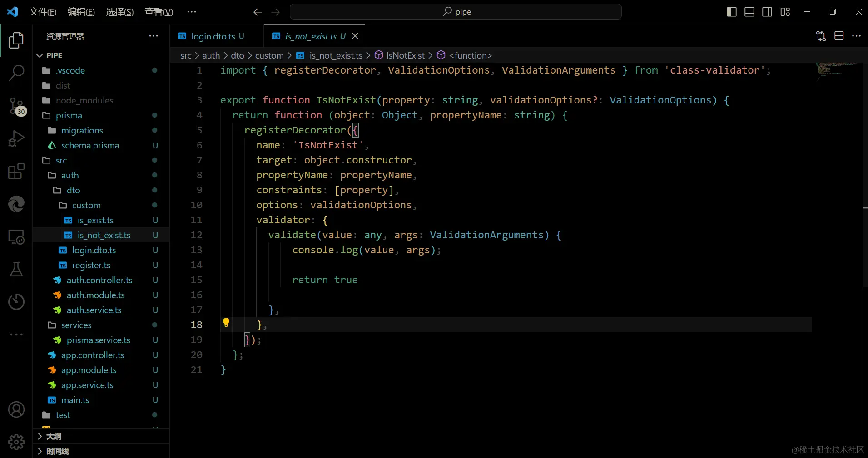Viewport: 868px width, 458px height.
Task: Expand the test folder
Action: tap(101, 415)
